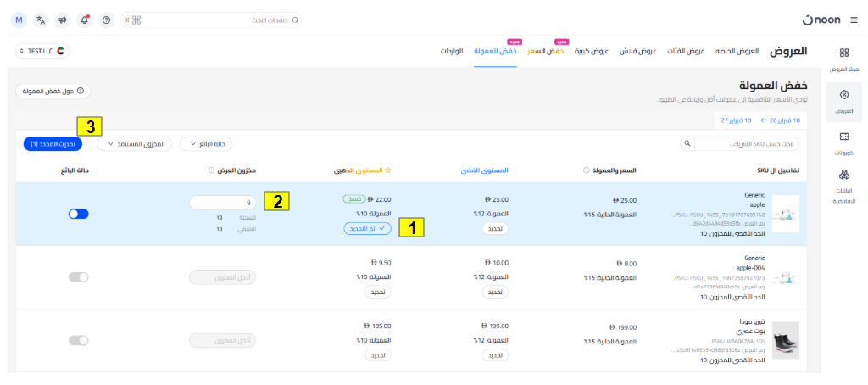
Task: Toggle seller status for the apple row
Action: tap(78, 215)
